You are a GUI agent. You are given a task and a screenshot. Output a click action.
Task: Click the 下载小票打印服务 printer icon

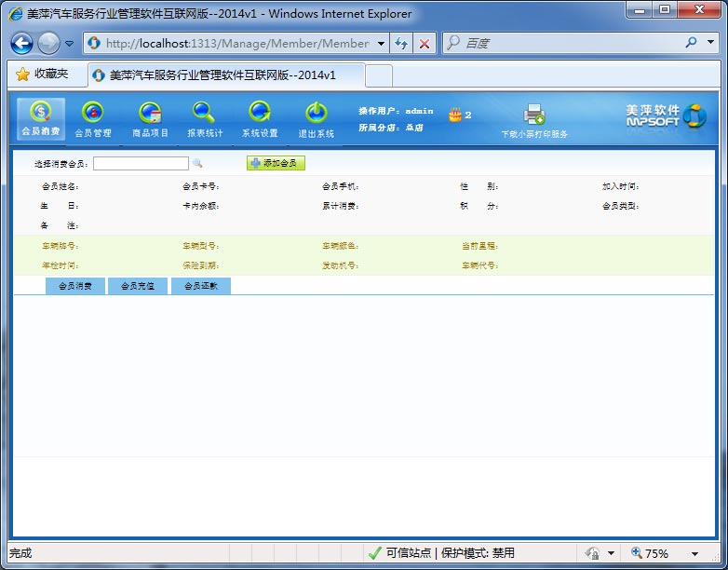[x=534, y=115]
